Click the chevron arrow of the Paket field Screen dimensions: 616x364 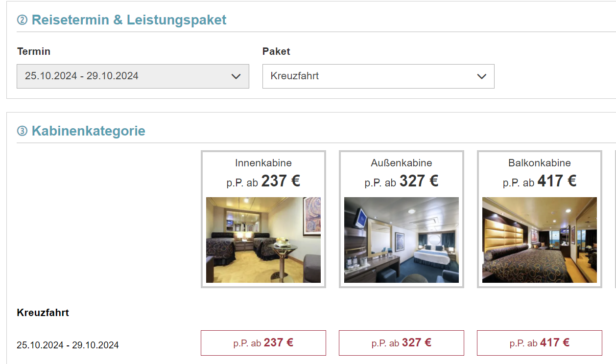tap(481, 76)
